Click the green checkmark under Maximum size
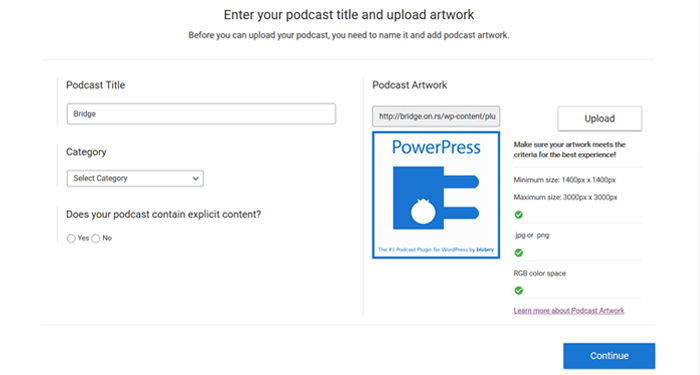 (x=518, y=215)
